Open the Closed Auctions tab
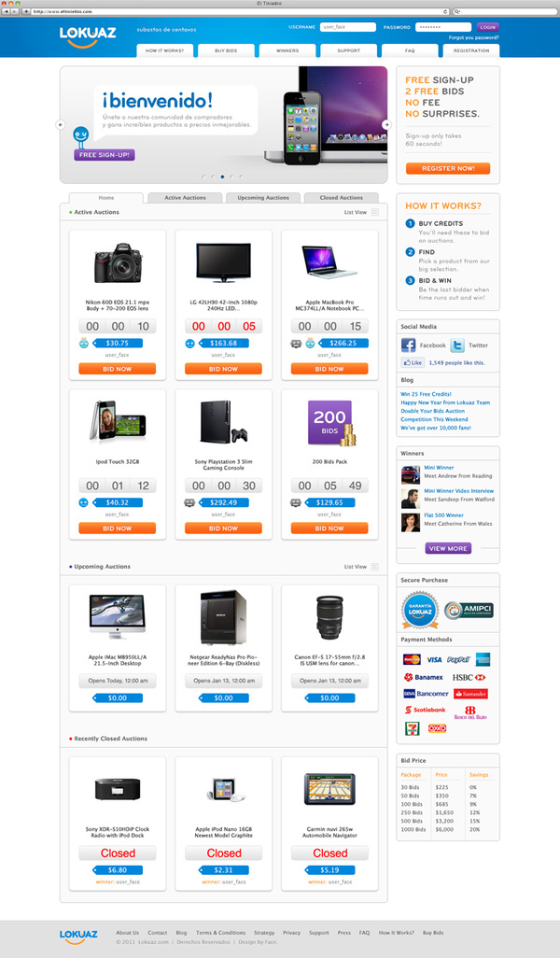The height and width of the screenshot is (958, 560). click(x=342, y=198)
